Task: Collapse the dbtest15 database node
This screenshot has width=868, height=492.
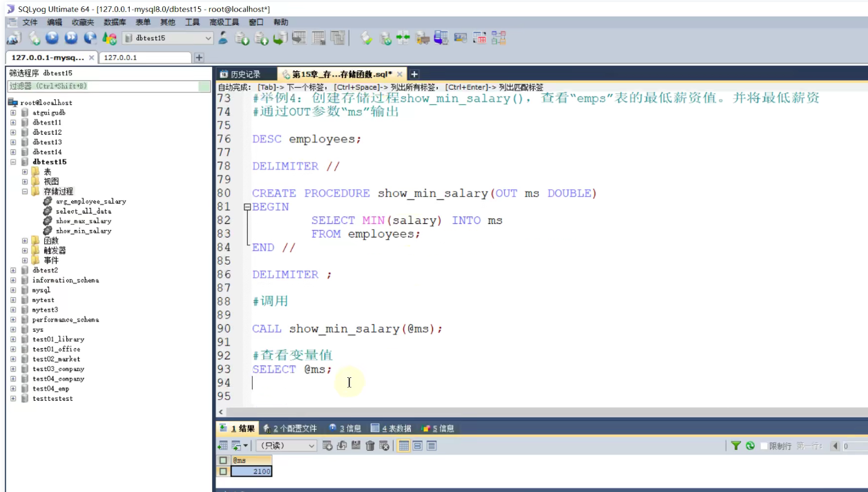Action: (x=13, y=162)
